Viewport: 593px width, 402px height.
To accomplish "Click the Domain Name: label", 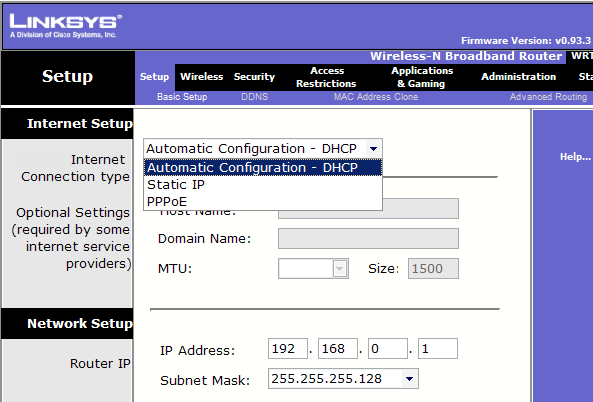I will coord(204,239).
